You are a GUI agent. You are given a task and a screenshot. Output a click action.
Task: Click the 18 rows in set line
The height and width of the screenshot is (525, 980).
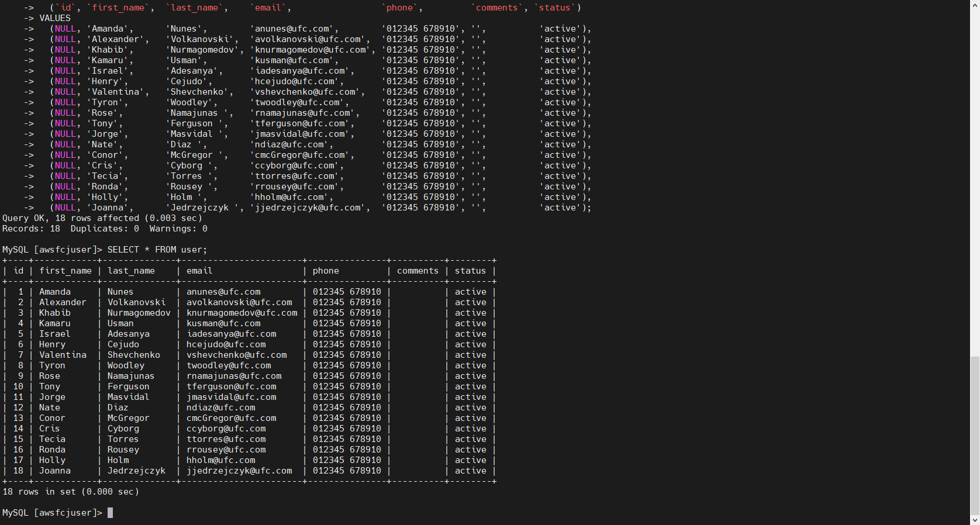point(71,492)
